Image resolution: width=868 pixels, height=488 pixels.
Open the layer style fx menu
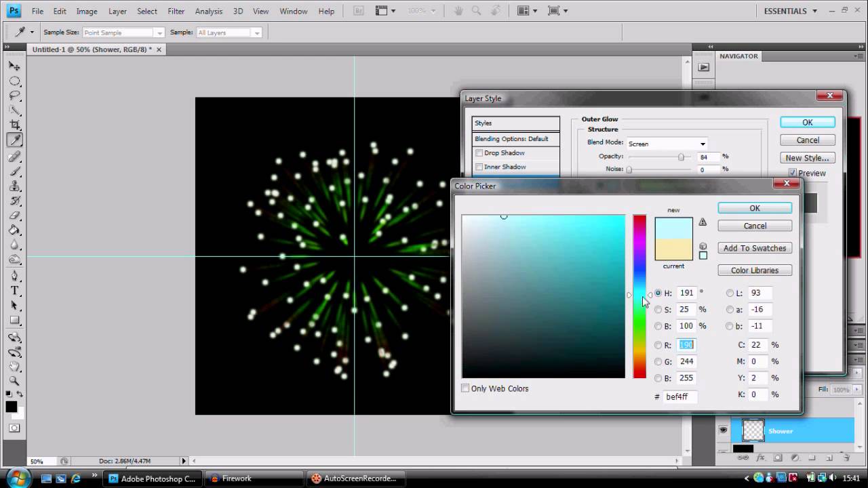click(761, 457)
